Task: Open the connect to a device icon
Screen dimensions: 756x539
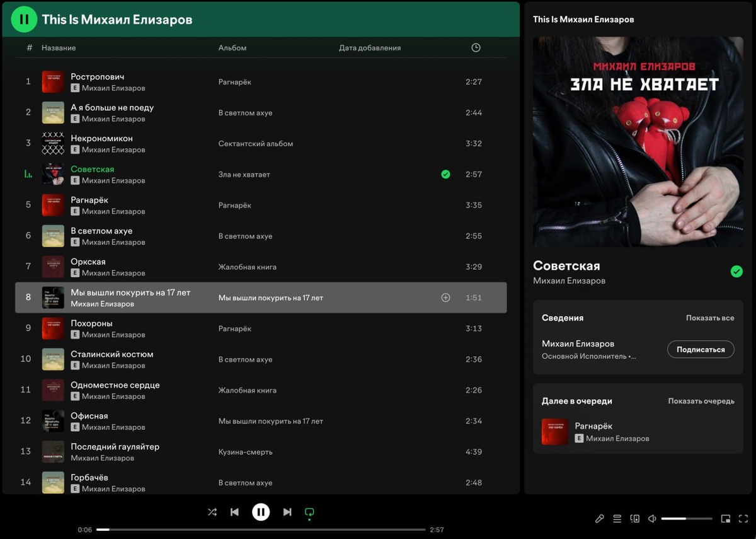Action: point(635,518)
